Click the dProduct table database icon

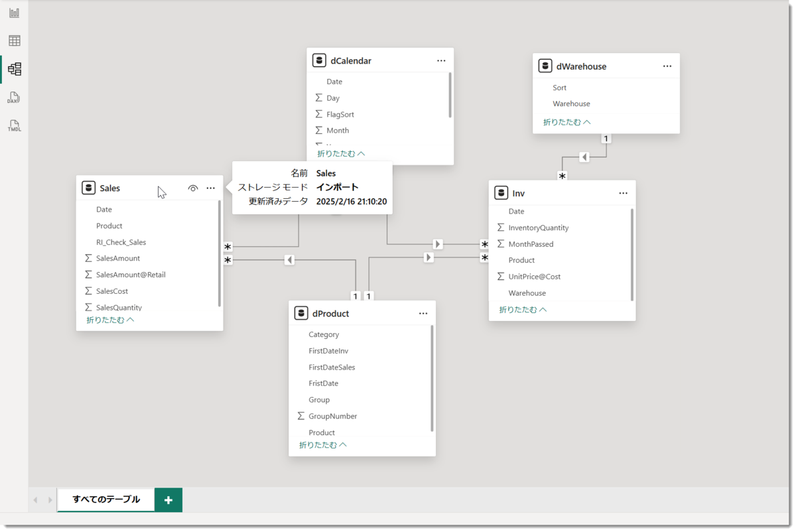301,313
